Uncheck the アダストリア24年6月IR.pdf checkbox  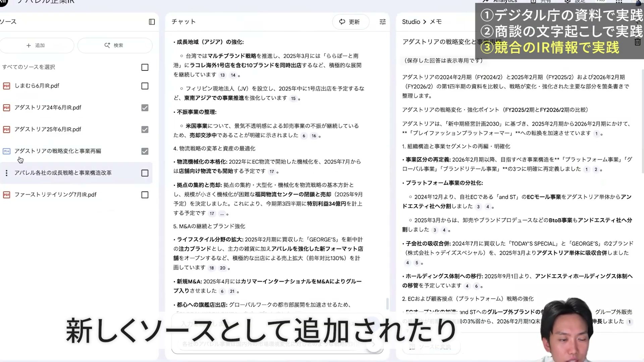[145, 108]
